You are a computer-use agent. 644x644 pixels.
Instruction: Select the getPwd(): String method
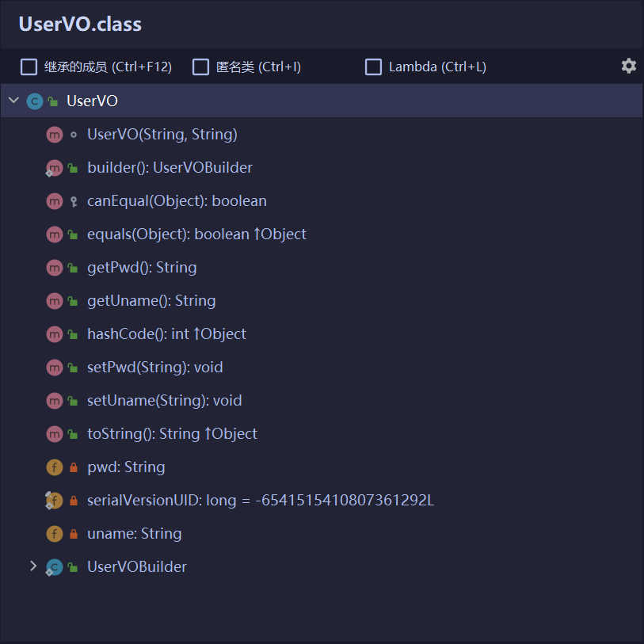click(x=142, y=268)
